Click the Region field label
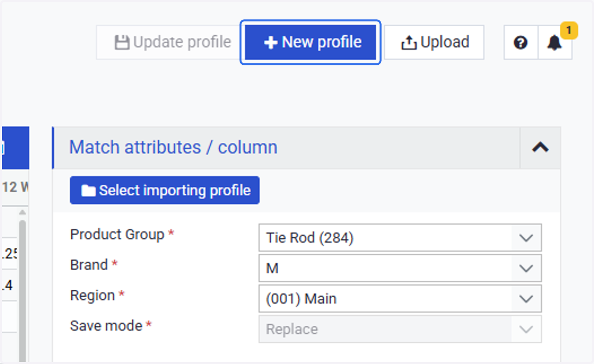 tap(93, 296)
